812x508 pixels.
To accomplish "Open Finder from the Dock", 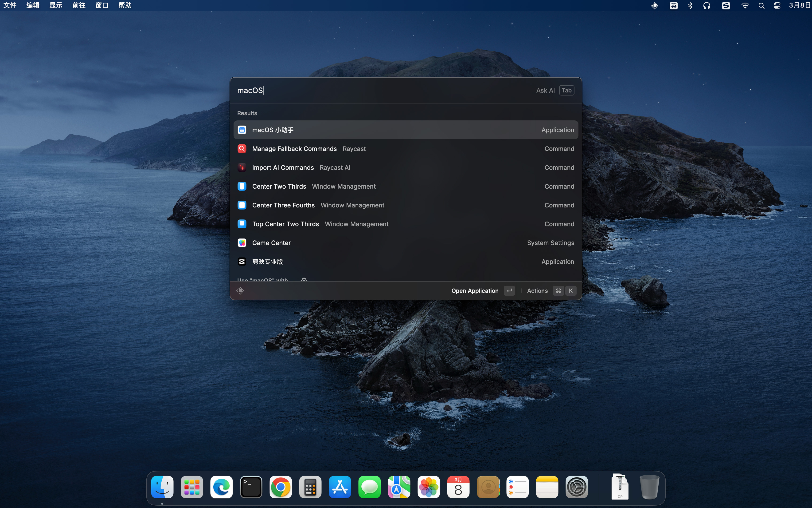I will pyautogui.click(x=162, y=487).
